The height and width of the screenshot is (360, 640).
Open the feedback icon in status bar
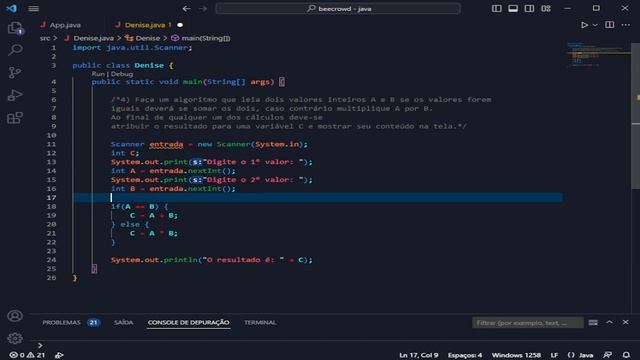coord(608,355)
